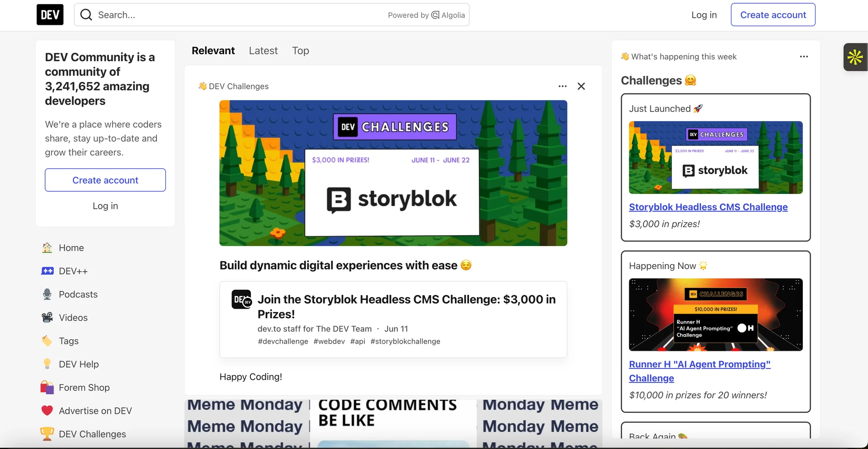Select the Relevant feed tab
868x449 pixels.
213,51
